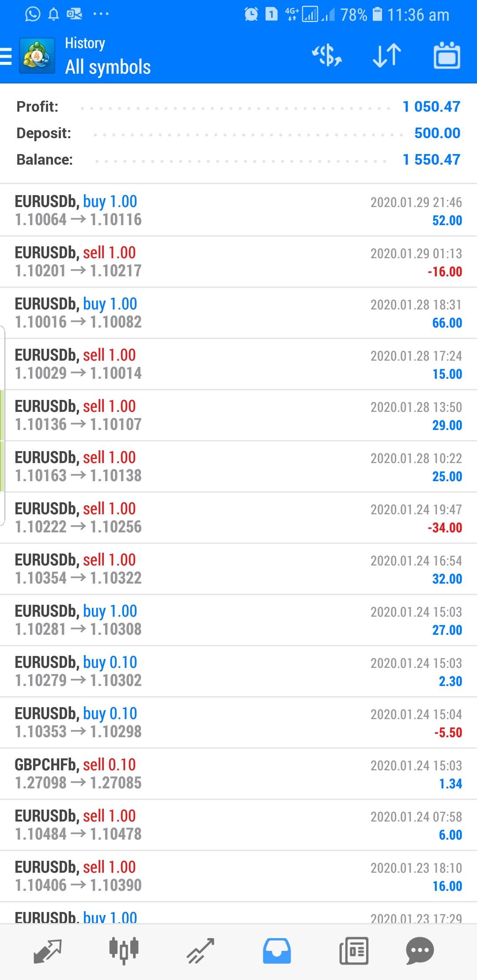This screenshot has width=477, height=980.
Task: Tap the trade closed 2020.01.28 18:31
Action: pyautogui.click(x=238, y=313)
